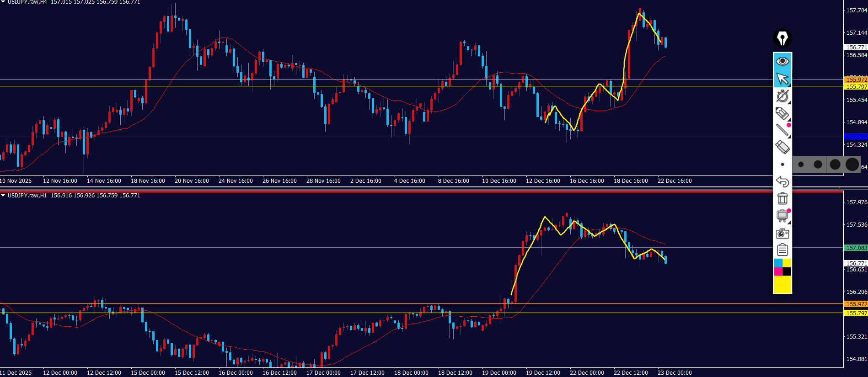Screen dimensions: 868x377
Task: Select the highlighter marker tool
Action: tap(782, 113)
